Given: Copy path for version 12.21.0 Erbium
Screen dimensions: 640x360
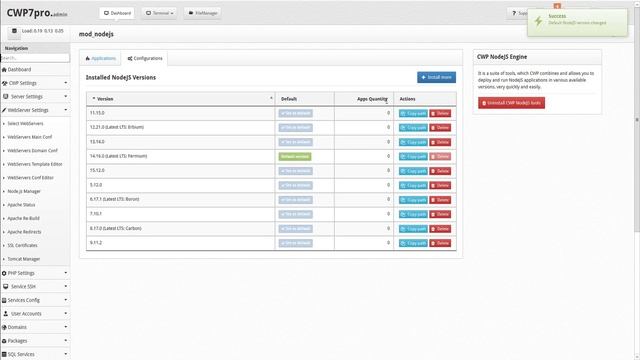Looking at the screenshot, I should pyautogui.click(x=413, y=128).
